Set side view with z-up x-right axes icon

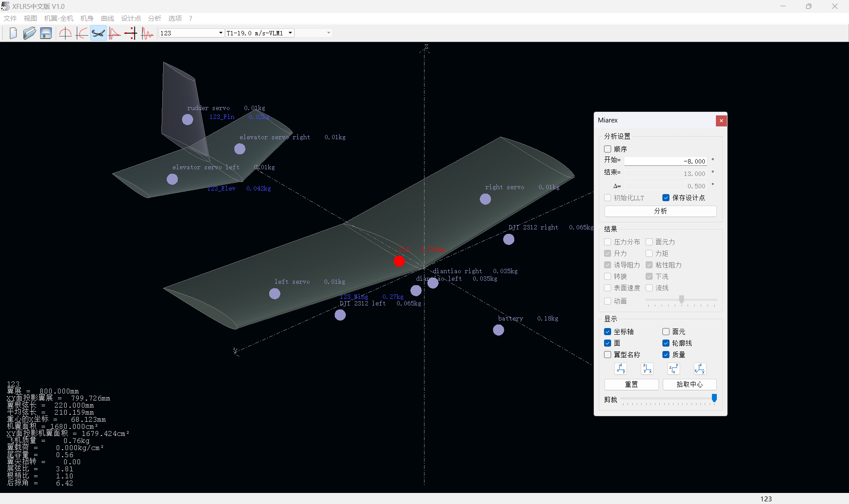coord(647,369)
